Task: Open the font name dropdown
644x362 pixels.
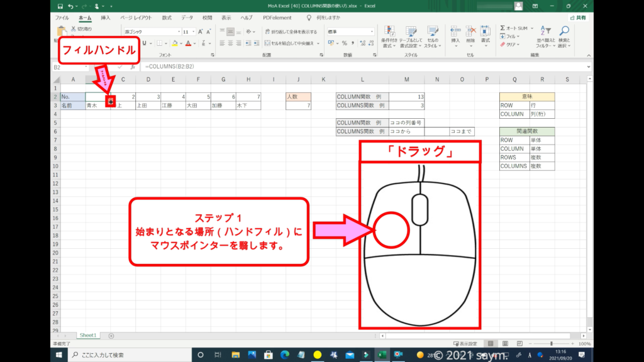Action: tap(178, 31)
